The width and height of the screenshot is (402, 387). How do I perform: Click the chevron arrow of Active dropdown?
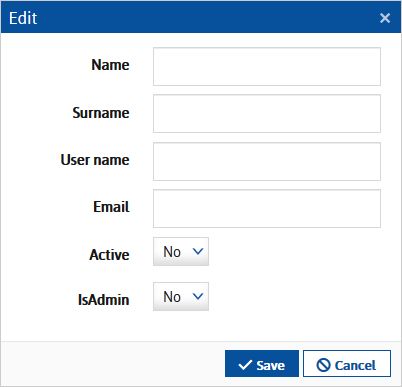[198, 251]
